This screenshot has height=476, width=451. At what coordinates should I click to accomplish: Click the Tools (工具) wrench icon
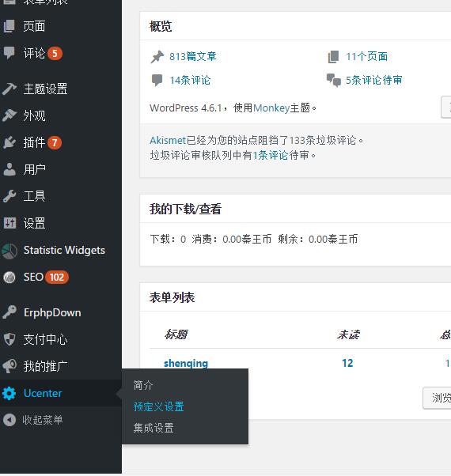click(x=9, y=196)
